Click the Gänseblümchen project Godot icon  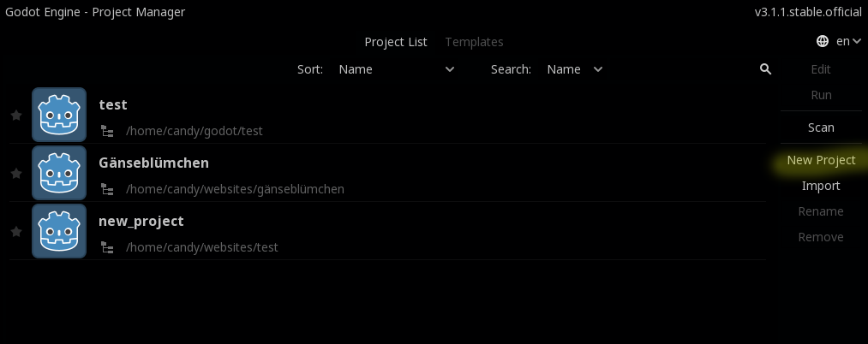coord(59,173)
